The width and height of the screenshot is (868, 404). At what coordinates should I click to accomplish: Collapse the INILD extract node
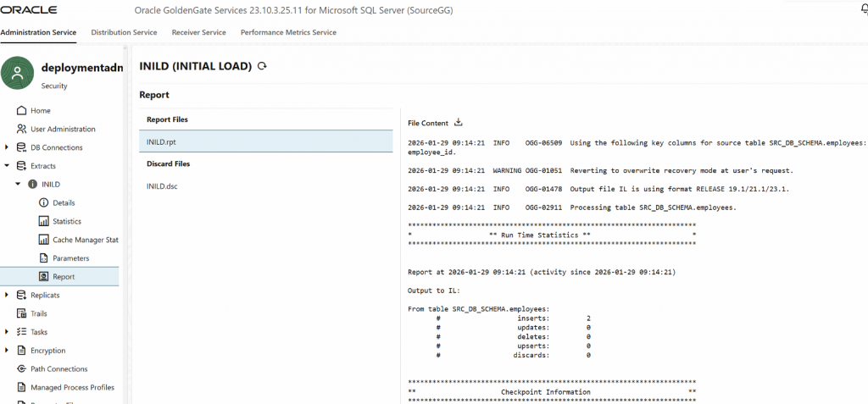(18, 185)
